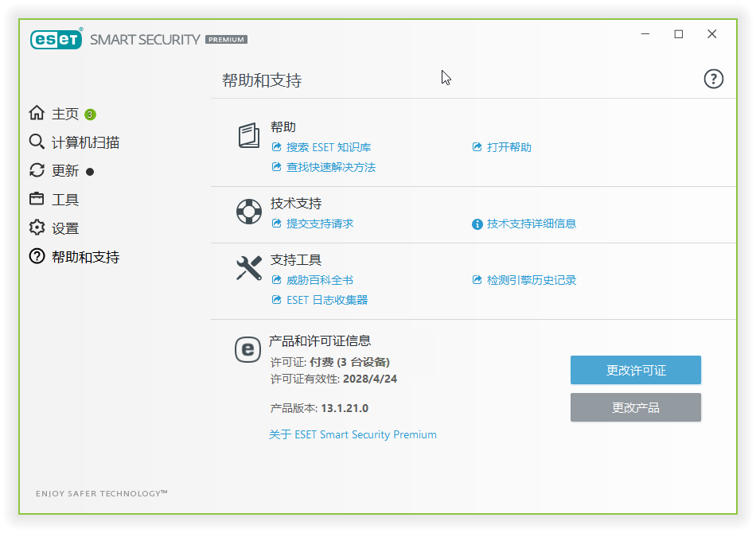The image size is (756, 533).
Task: Click the 提交支持请求 link
Action: [x=321, y=224]
